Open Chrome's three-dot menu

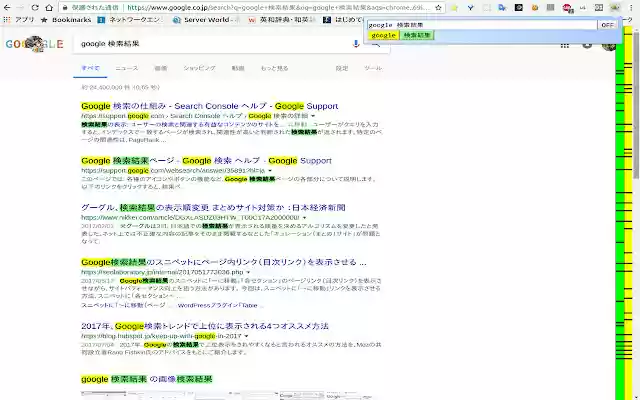click(631, 8)
